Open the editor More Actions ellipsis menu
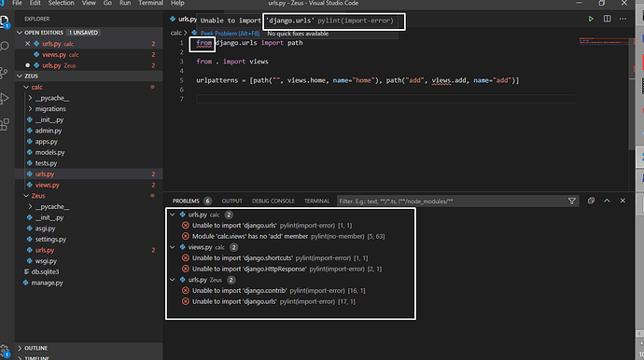Screen dimensions: 644x360 623,19
